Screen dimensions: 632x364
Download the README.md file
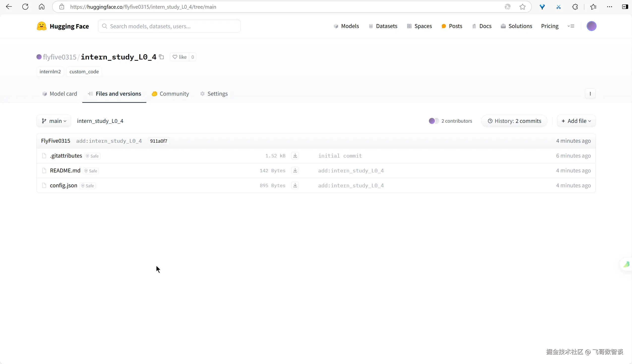click(x=295, y=170)
